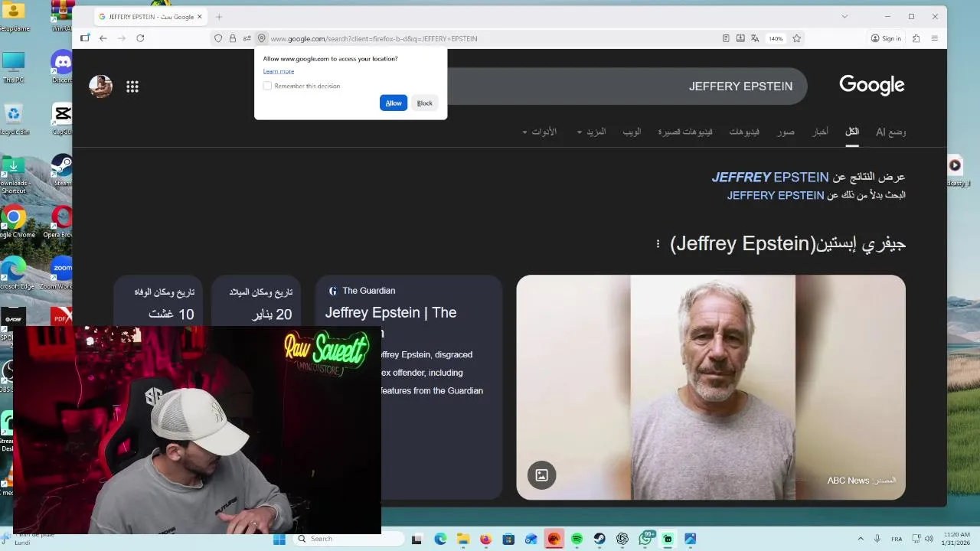The image size is (980, 551).
Task: Expand the المزيد dropdown
Action: [591, 132]
